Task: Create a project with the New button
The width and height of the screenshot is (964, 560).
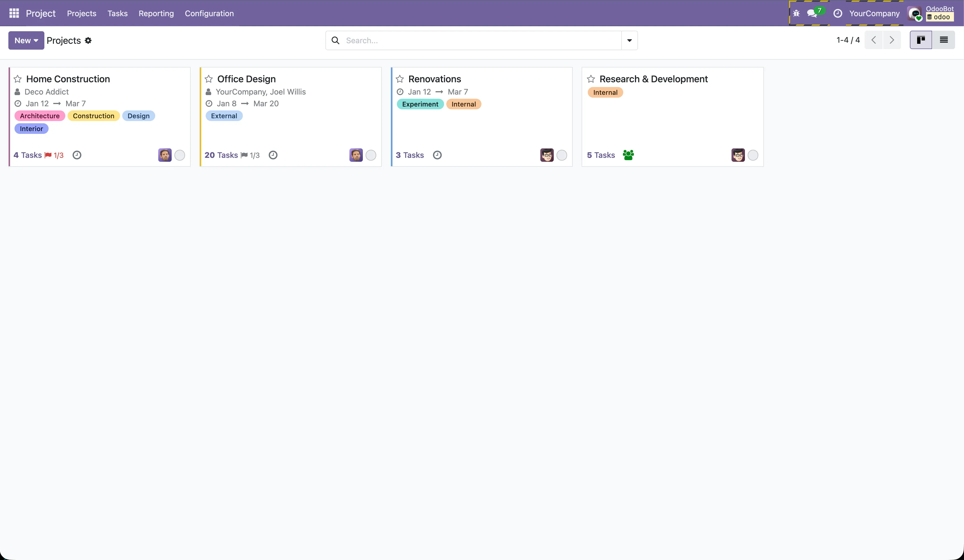Action: point(22,40)
